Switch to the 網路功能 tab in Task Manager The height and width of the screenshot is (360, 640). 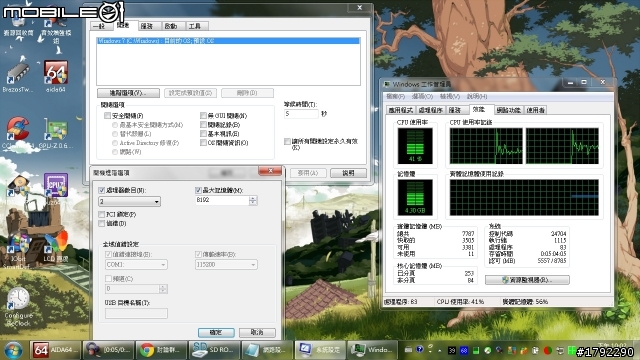click(x=509, y=110)
